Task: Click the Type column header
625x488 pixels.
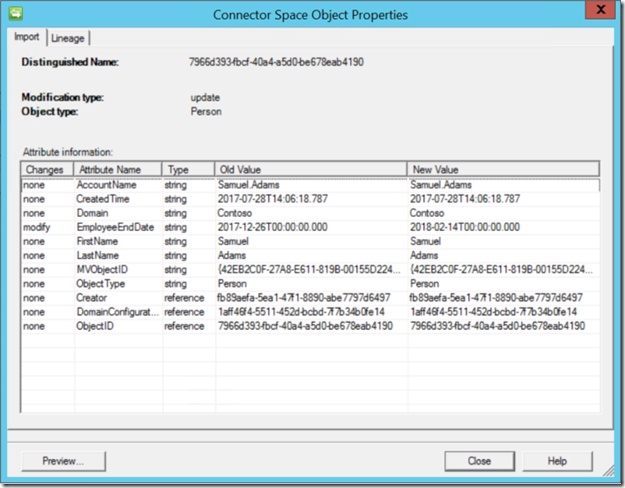Action: (x=188, y=169)
